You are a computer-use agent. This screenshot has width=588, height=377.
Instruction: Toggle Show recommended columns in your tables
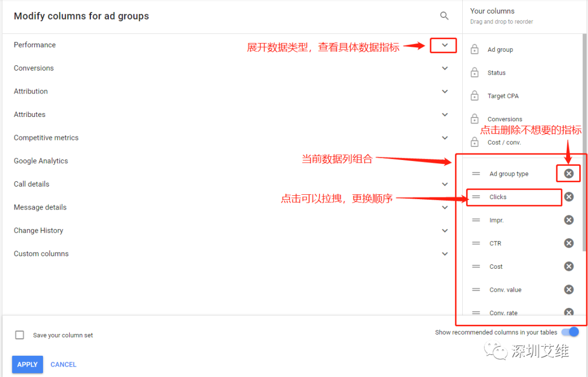[x=570, y=332]
